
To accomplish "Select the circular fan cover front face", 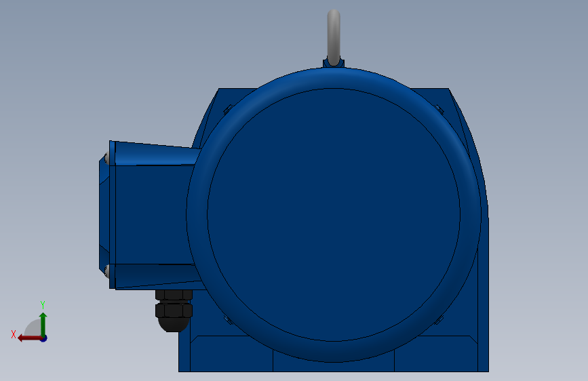I will 334,215.
